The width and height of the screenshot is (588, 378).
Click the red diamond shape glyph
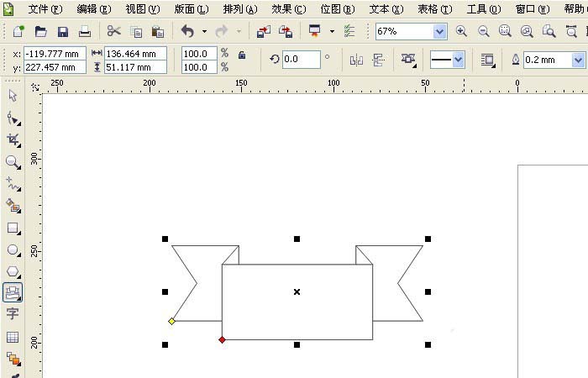point(222,339)
